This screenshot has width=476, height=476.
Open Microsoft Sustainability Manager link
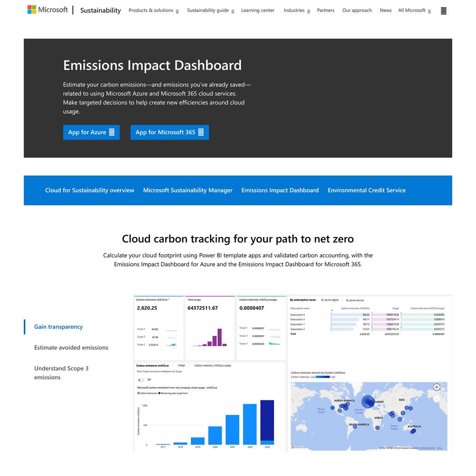(188, 190)
